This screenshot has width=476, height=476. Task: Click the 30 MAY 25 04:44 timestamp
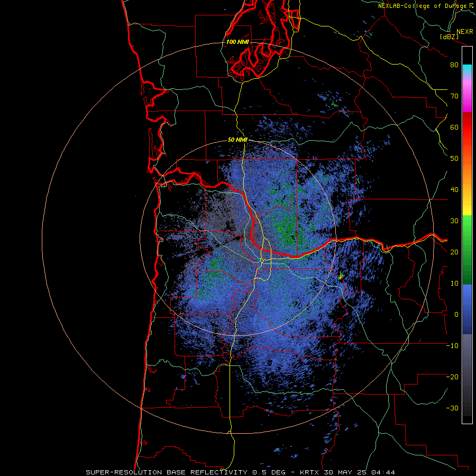tap(360, 472)
